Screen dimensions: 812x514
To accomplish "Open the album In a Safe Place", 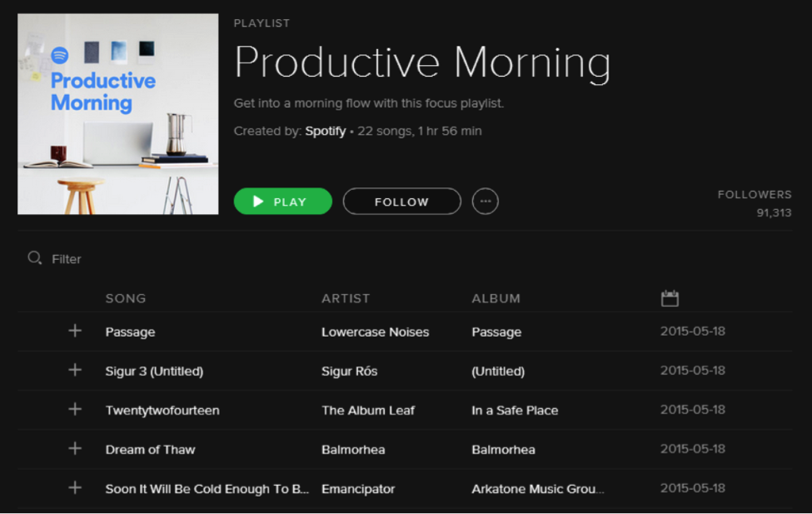I will click(x=515, y=410).
